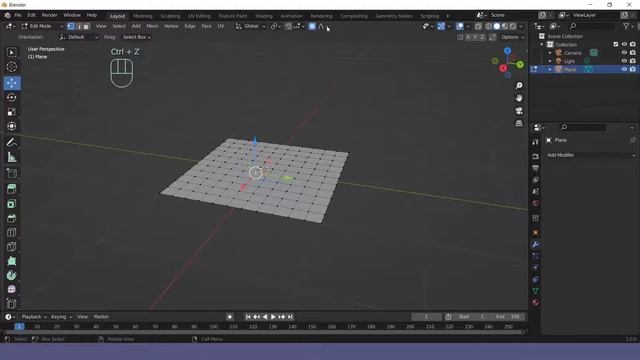Select the Select Box tool
Viewport: 640px width, 360px height.
click(11, 52)
